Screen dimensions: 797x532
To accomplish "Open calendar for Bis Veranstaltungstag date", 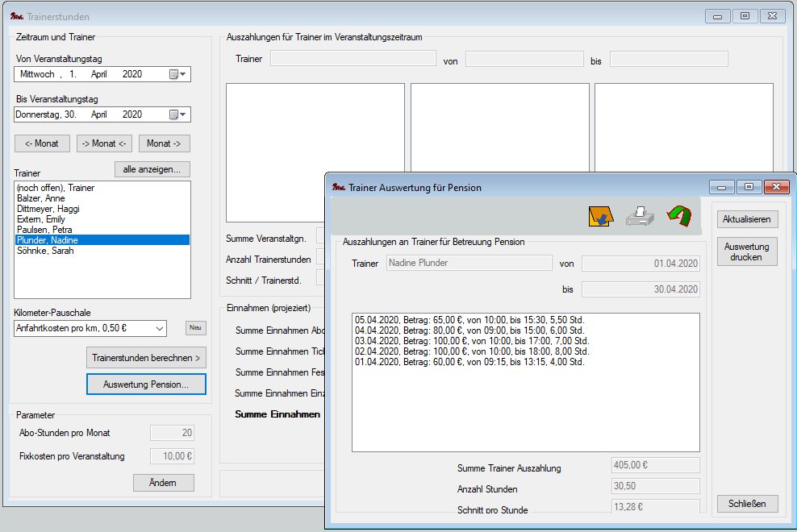I will (x=177, y=114).
